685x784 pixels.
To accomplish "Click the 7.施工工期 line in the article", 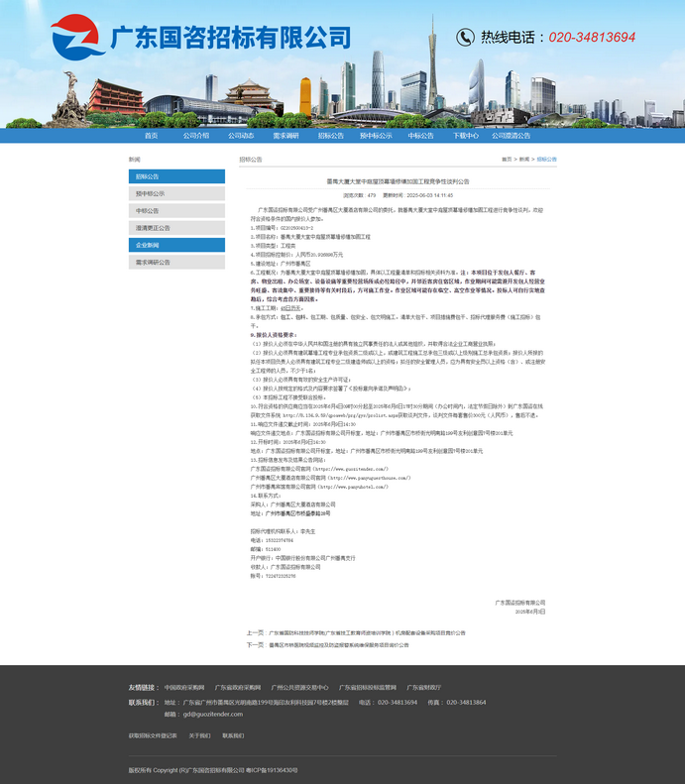I will click(x=277, y=308).
